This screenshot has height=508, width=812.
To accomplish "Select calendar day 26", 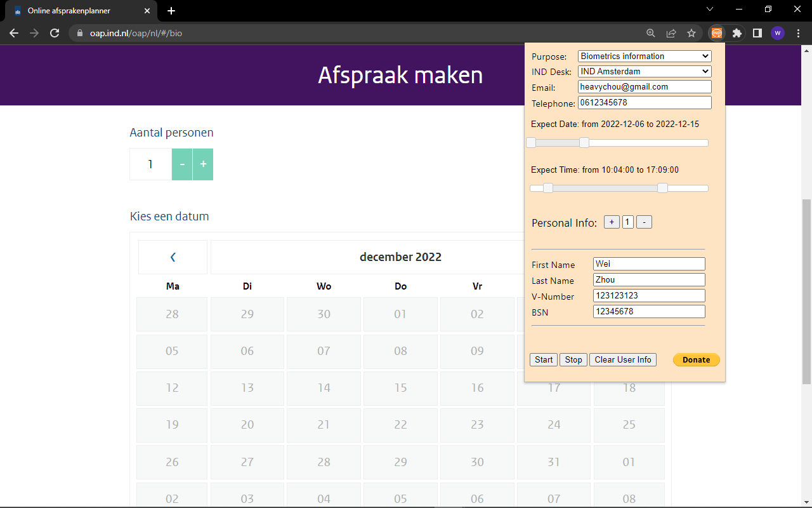I will tap(172, 462).
